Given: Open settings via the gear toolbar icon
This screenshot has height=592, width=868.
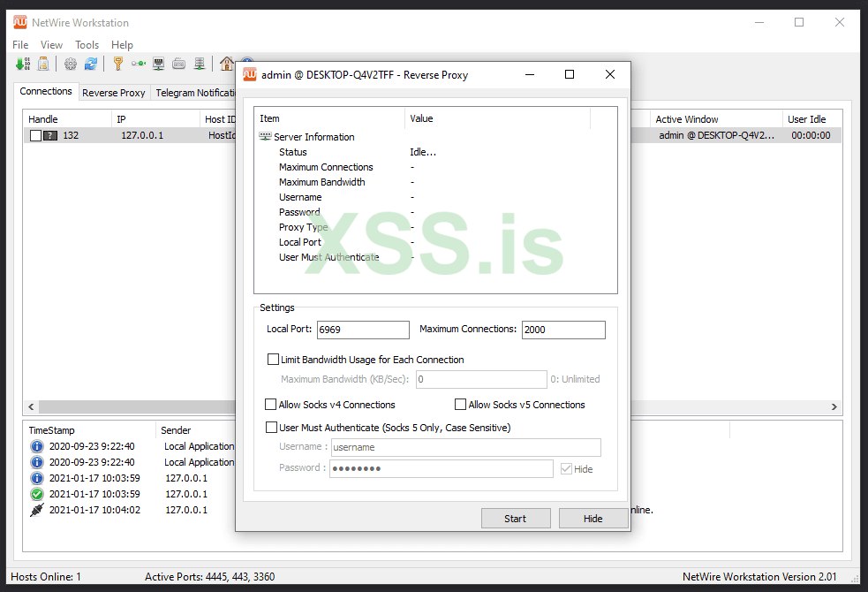Looking at the screenshot, I should tap(71, 65).
